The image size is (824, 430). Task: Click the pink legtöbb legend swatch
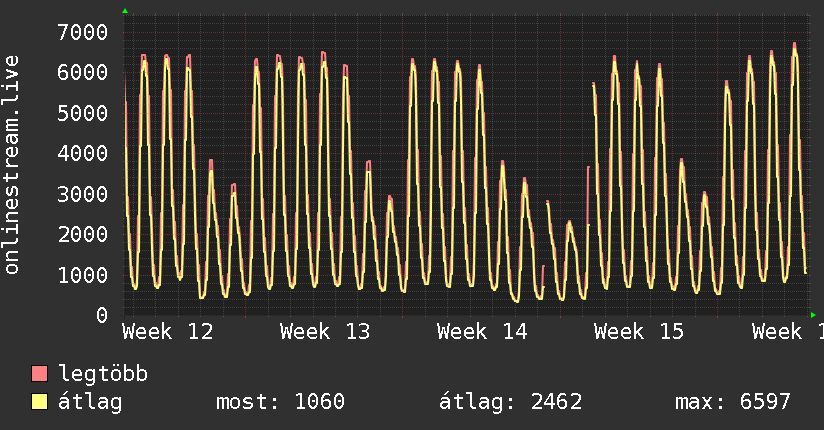(39, 373)
